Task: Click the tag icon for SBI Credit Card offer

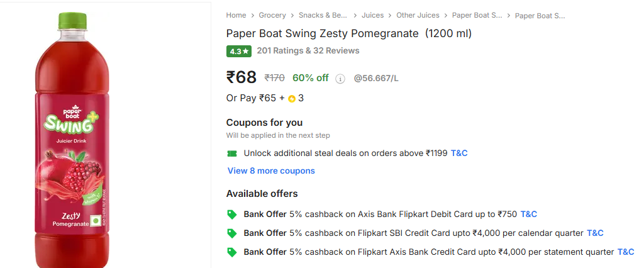Action: click(x=232, y=233)
